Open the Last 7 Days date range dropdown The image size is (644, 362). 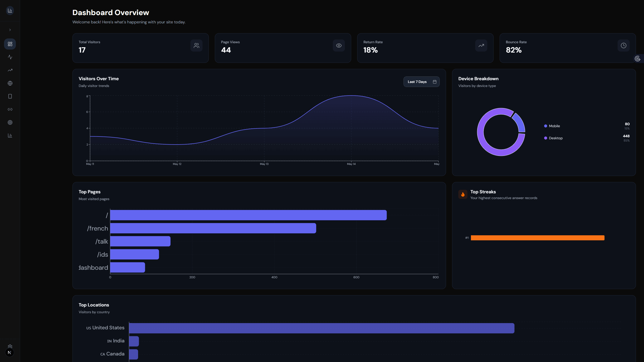[x=422, y=82]
